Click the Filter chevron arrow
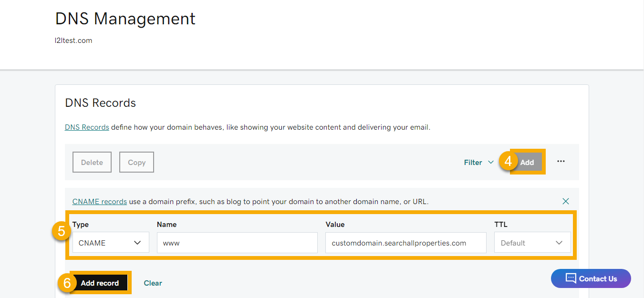Screen dimensions: 644x298 click(491, 162)
